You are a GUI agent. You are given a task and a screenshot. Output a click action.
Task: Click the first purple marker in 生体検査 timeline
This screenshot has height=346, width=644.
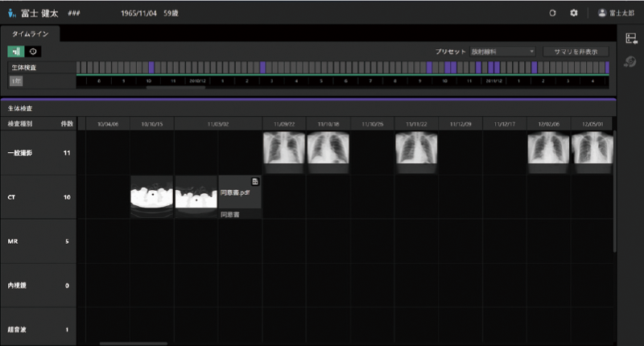click(x=151, y=68)
